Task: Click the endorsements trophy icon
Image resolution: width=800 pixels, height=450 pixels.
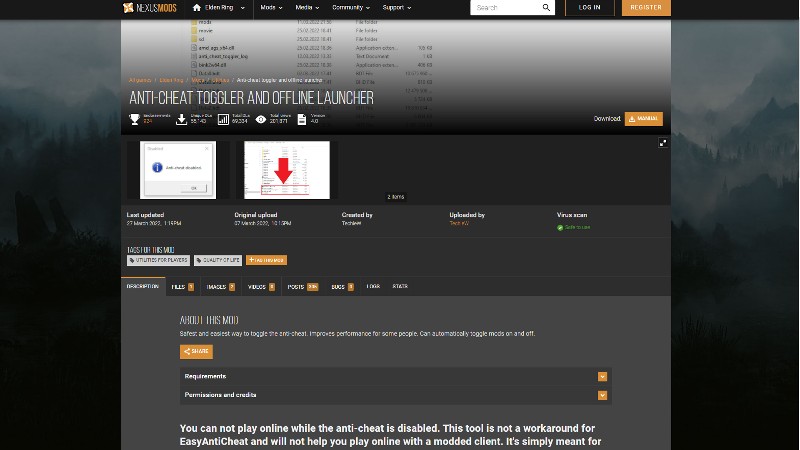Action: point(134,119)
